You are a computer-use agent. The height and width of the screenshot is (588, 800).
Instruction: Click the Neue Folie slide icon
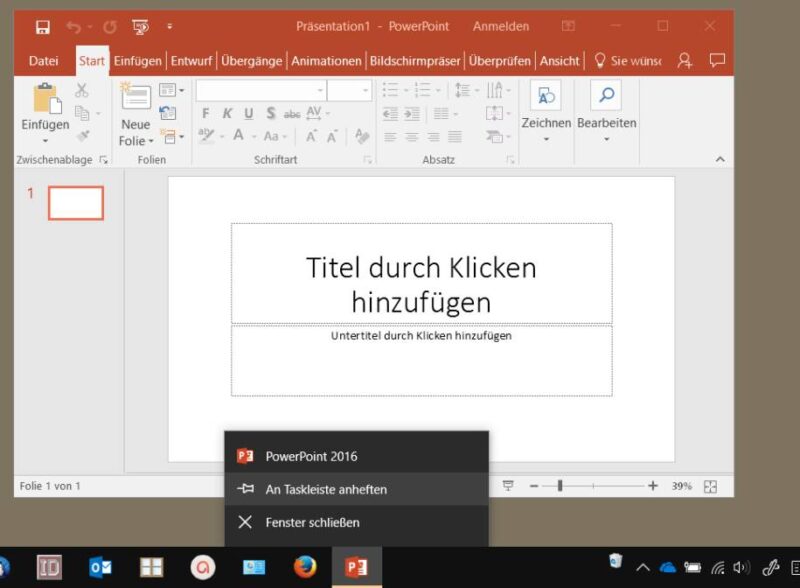coord(135,98)
